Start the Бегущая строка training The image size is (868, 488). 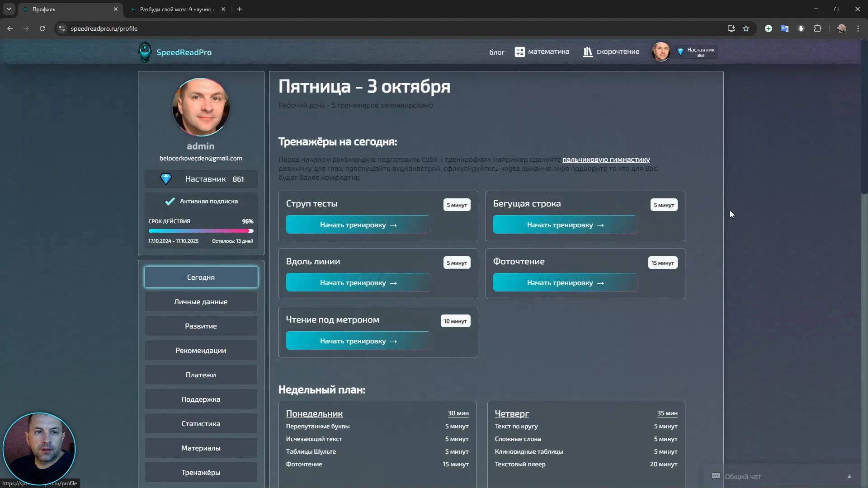(565, 225)
